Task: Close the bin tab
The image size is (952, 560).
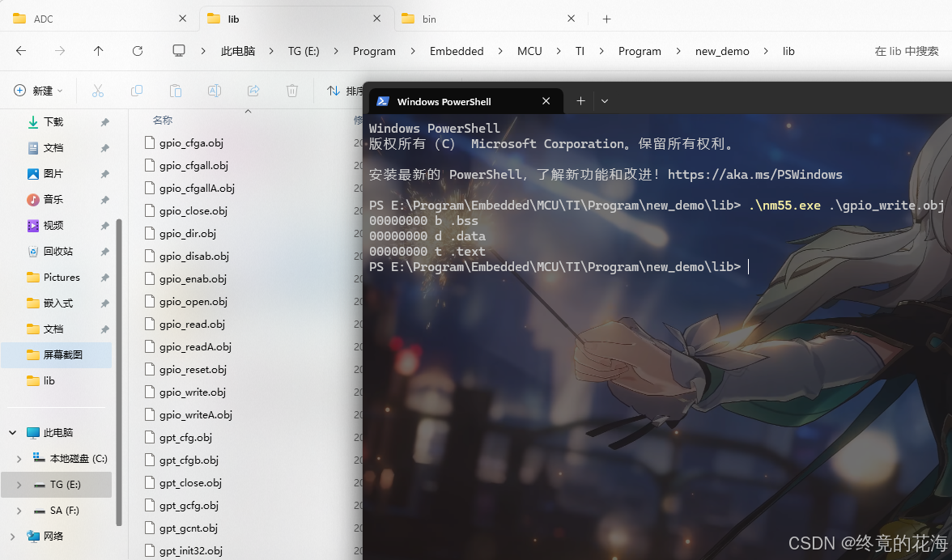Action: click(x=571, y=19)
